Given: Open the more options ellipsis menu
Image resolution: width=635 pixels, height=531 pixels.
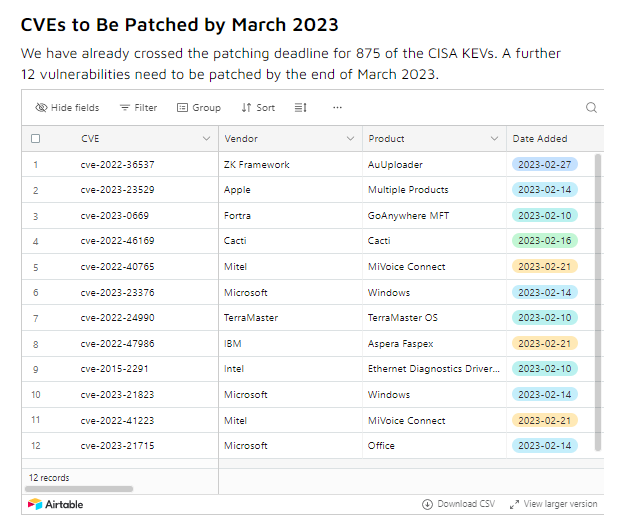Looking at the screenshot, I should click(337, 108).
